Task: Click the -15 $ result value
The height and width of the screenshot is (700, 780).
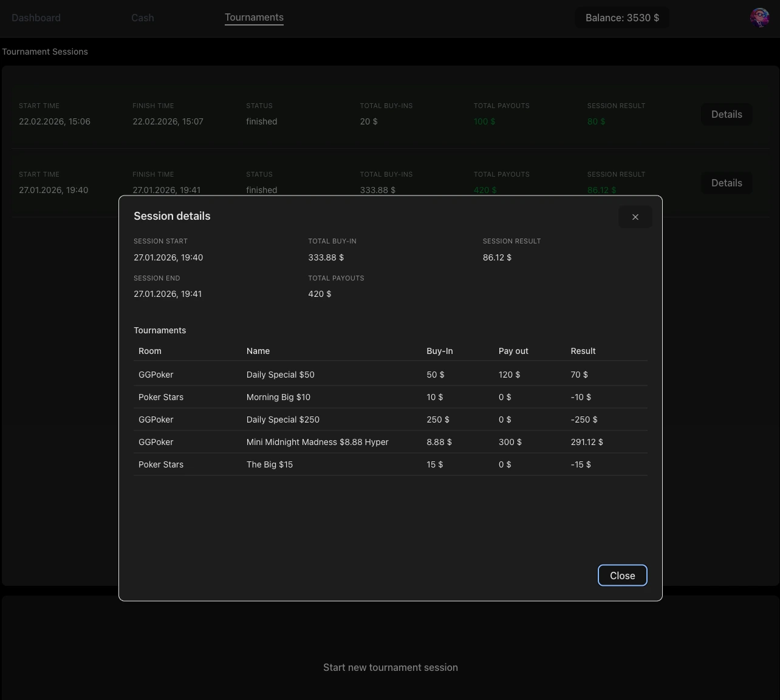Action: [581, 464]
